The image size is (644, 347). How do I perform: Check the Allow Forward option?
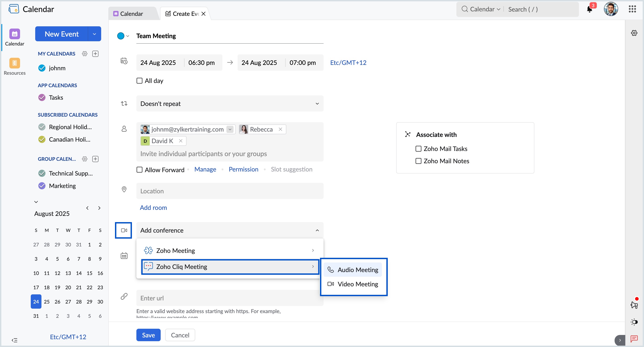[139, 170]
